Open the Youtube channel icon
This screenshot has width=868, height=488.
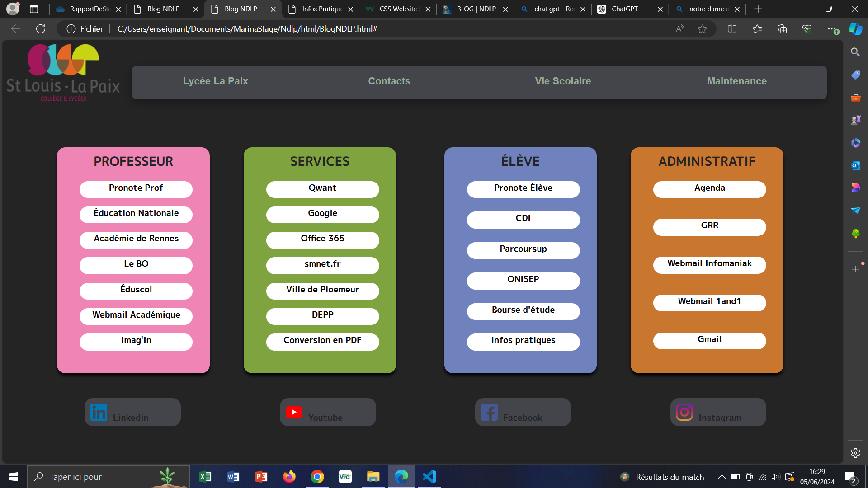294,412
